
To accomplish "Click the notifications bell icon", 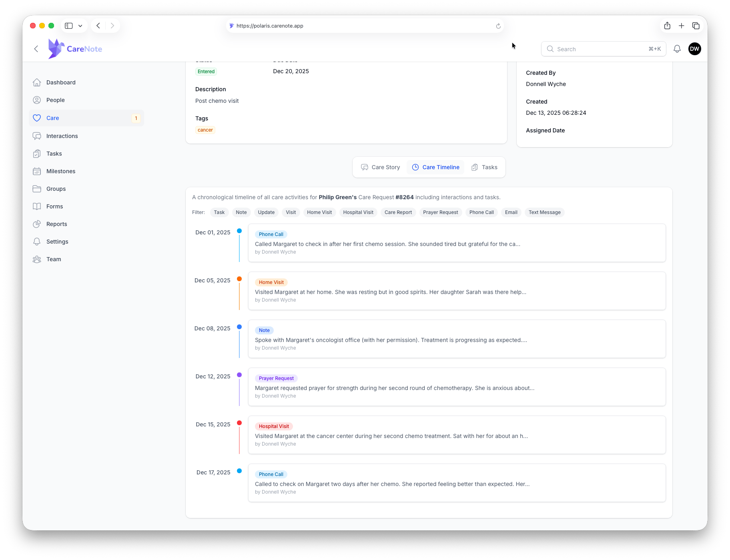I will 677,49.
